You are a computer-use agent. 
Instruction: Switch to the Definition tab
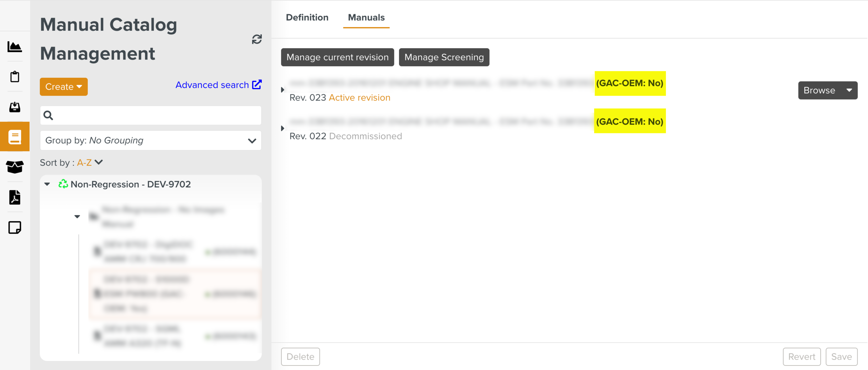coord(307,17)
